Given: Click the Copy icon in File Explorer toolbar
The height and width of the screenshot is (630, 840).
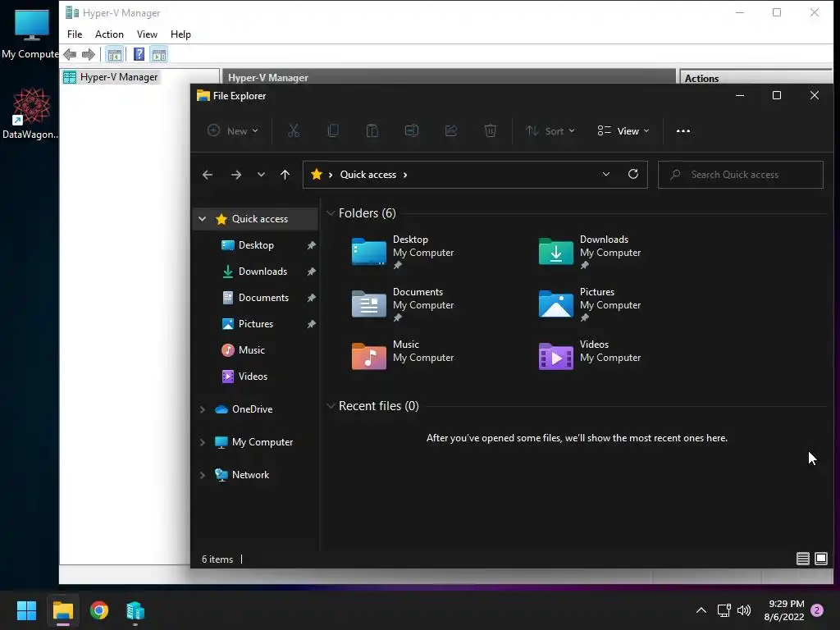Looking at the screenshot, I should click(333, 130).
